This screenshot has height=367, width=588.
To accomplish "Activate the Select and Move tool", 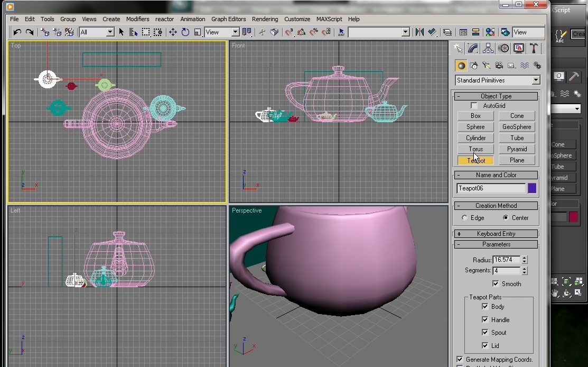I will click(x=172, y=32).
